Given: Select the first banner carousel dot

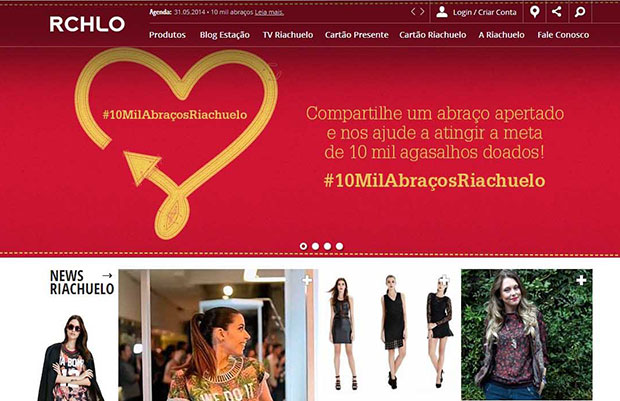Looking at the screenshot, I should (x=303, y=246).
